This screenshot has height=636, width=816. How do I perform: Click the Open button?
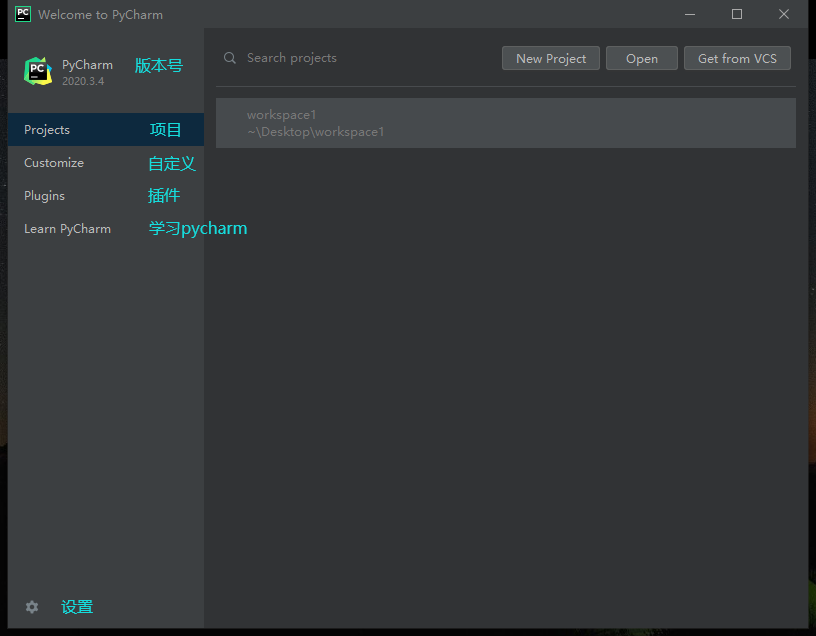pyautogui.click(x=641, y=58)
